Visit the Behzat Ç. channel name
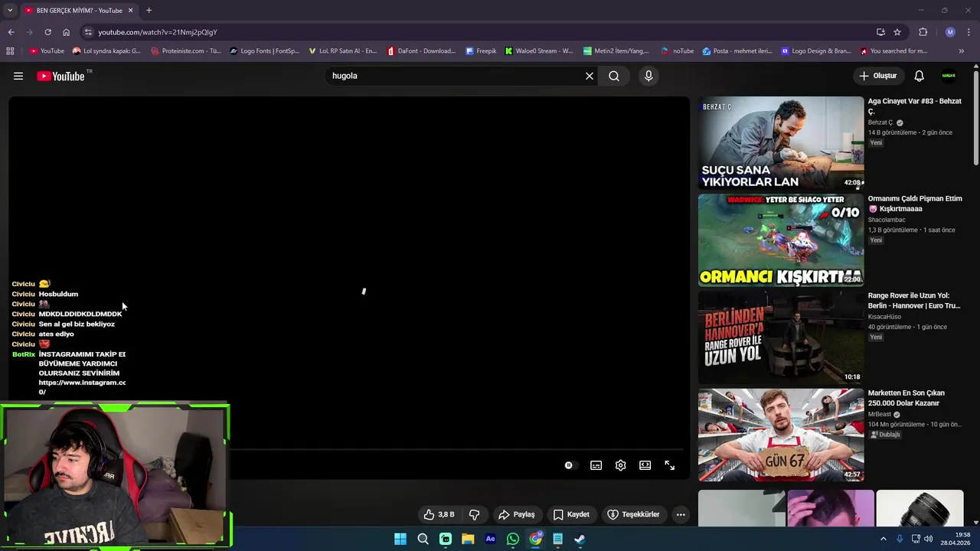Screen dimensions: 980x551 pyautogui.click(x=881, y=122)
